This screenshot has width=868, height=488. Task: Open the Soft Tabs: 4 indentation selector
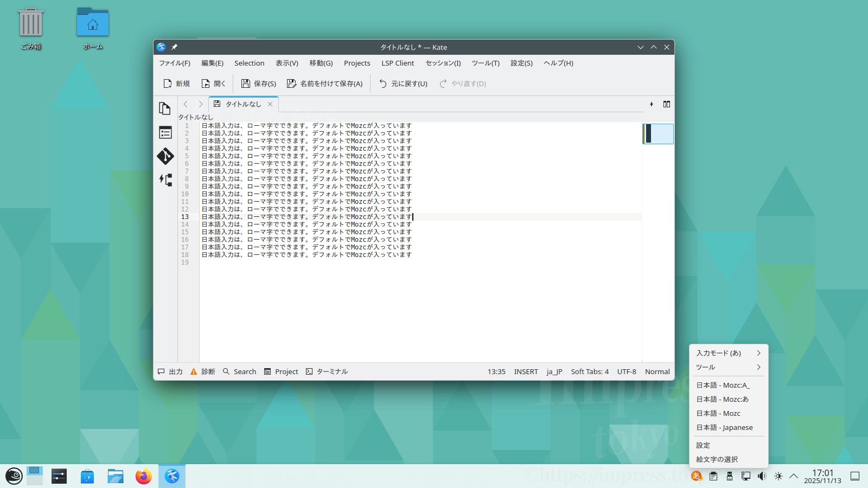pyautogui.click(x=590, y=371)
